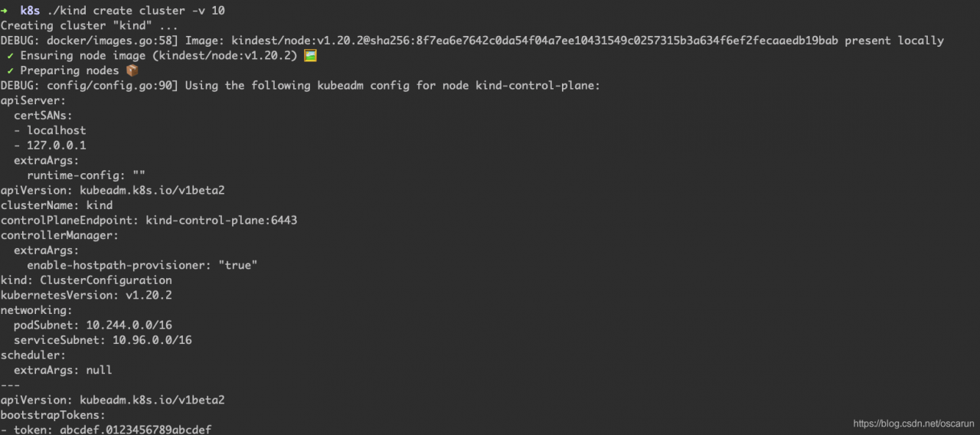The image size is (980, 435).
Task: Click the DEBUG config/config.go:90 line
Action: 301,86
